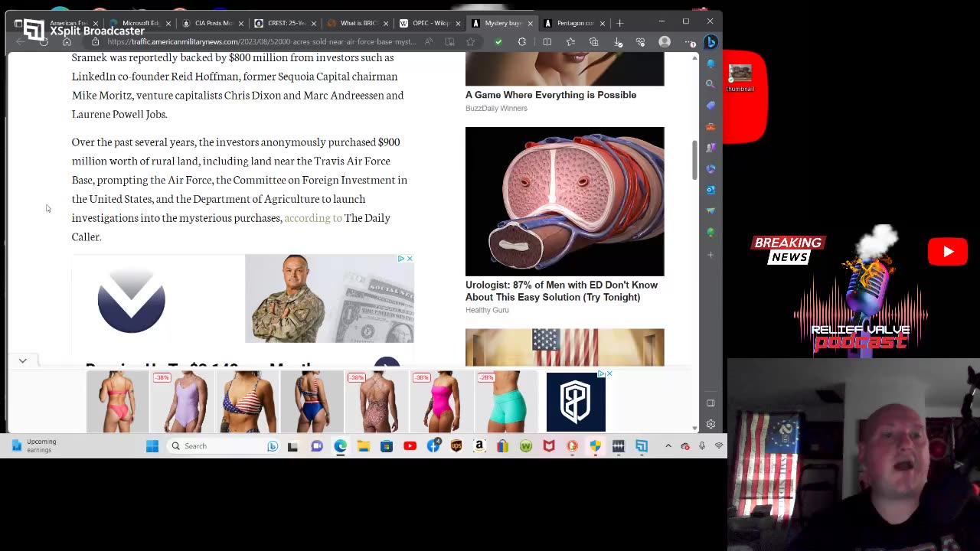Open YouTube from the taskbar
The image size is (980, 551).
tap(410, 446)
